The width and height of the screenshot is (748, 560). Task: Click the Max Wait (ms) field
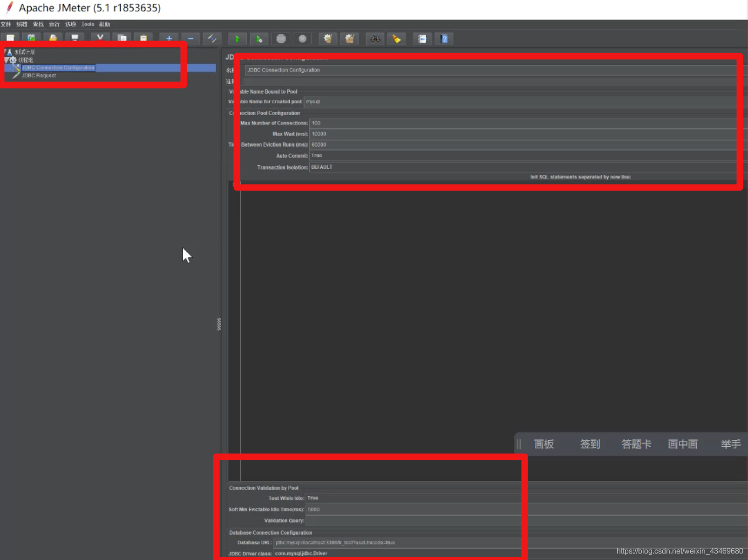528,134
